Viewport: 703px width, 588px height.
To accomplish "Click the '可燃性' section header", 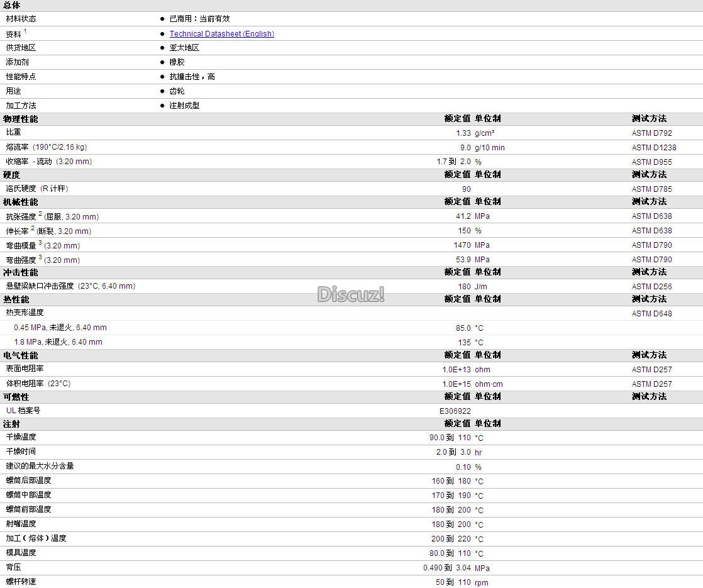I will click(16, 397).
